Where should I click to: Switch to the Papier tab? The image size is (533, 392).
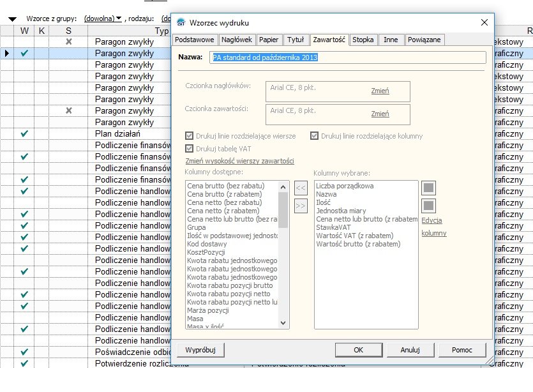[x=269, y=40]
